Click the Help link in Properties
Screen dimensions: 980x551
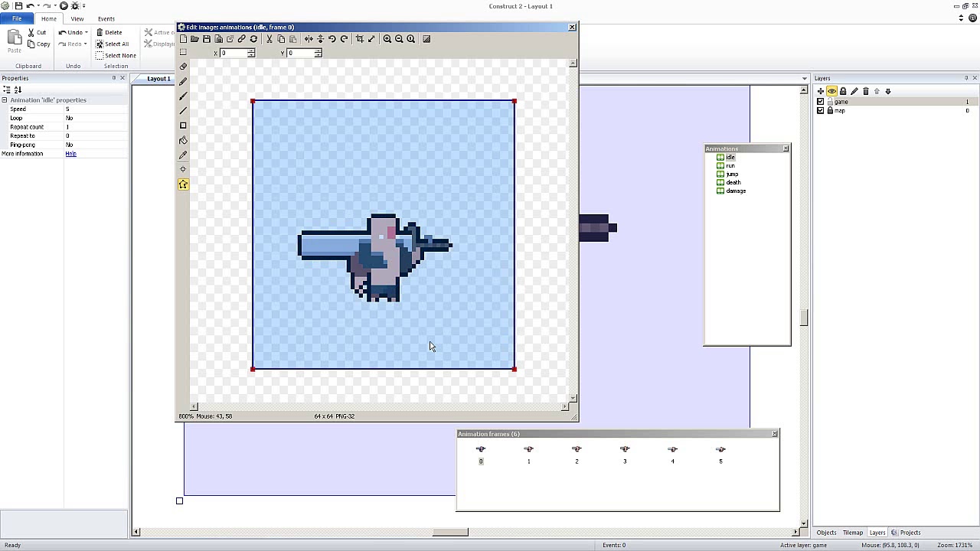click(x=70, y=154)
